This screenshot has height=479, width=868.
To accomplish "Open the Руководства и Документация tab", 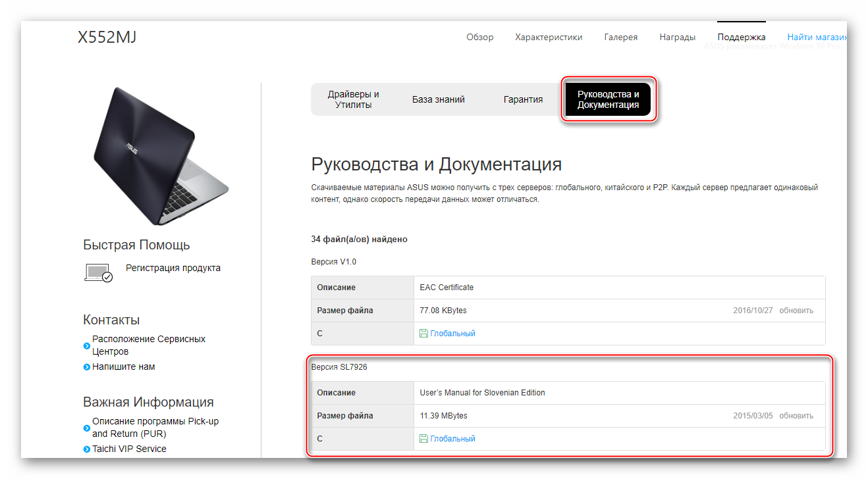I will (608, 99).
